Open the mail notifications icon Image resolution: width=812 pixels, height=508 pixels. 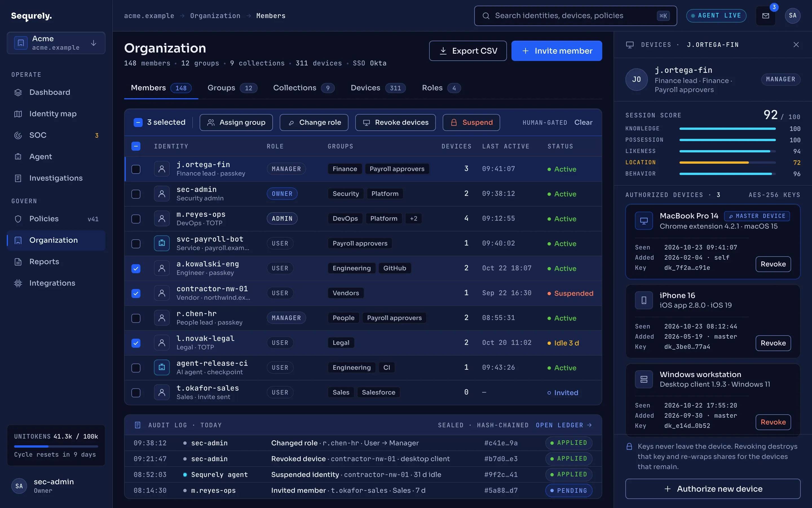[x=765, y=16]
